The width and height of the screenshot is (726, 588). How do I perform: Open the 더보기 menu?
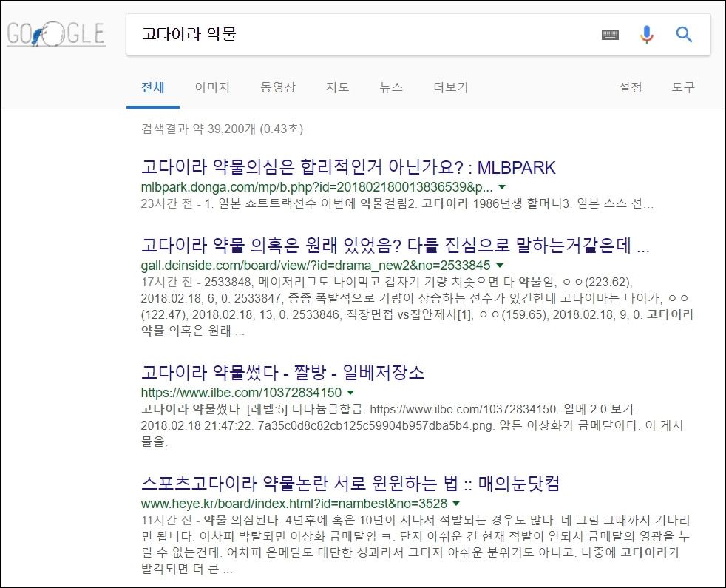(450, 87)
